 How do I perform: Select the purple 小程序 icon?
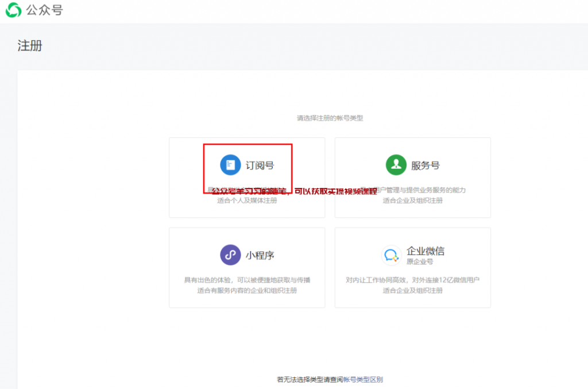point(230,255)
